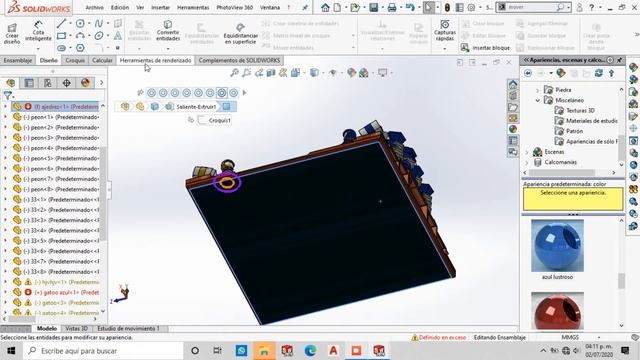
Task: Open the Archivo menu
Action: pos(95,7)
